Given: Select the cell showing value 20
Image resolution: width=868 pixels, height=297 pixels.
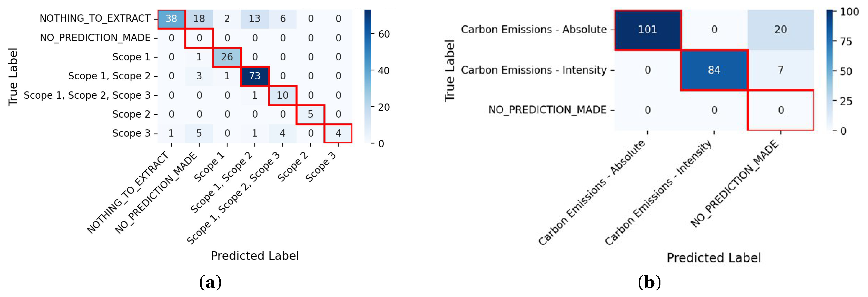Looking at the screenshot, I should tap(780, 30).
